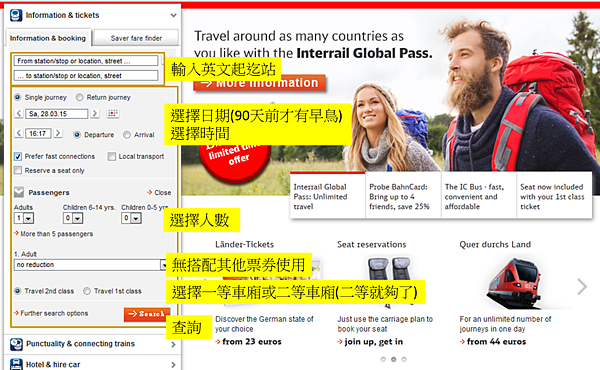Click Close link in Passengers section
The image size is (600, 370).
tap(159, 192)
